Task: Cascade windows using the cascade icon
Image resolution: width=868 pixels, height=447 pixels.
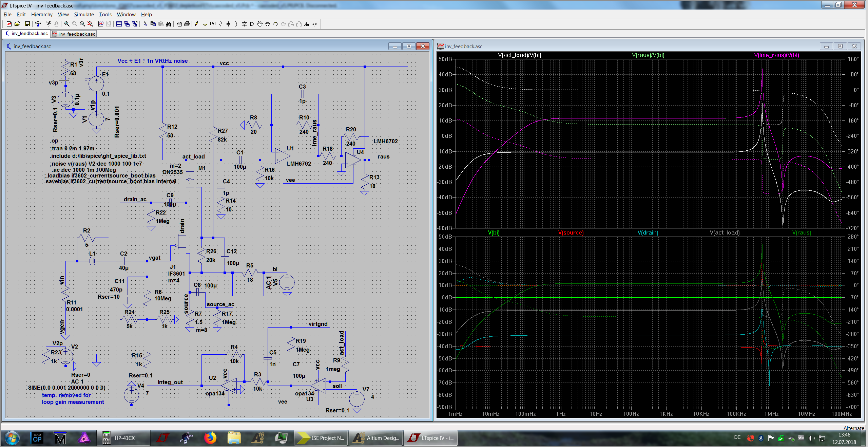Action: click(x=127, y=24)
